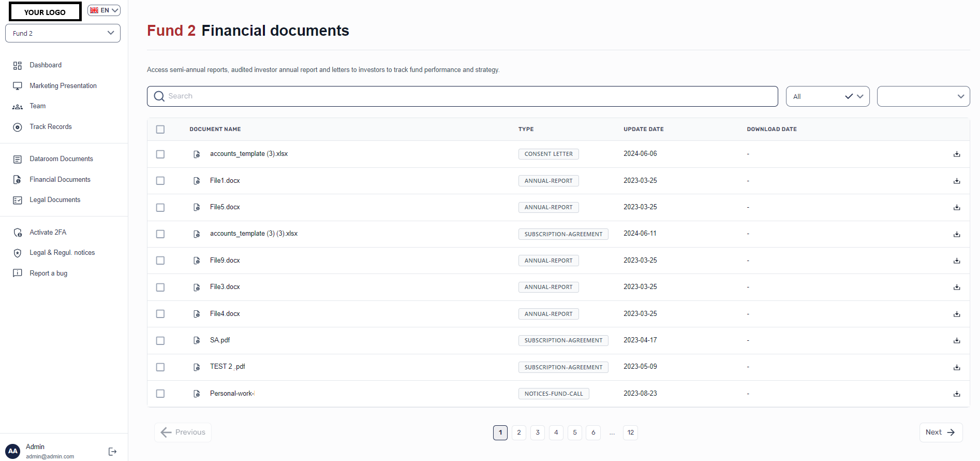Click download icon for SA.pdf
Viewport: 980px width, 461px height.
tap(956, 340)
